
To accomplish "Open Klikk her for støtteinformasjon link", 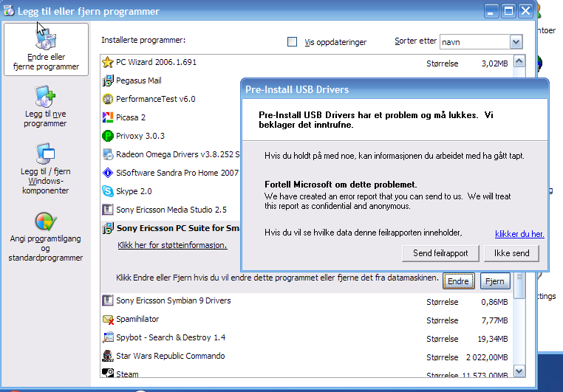I will pyautogui.click(x=172, y=245).
